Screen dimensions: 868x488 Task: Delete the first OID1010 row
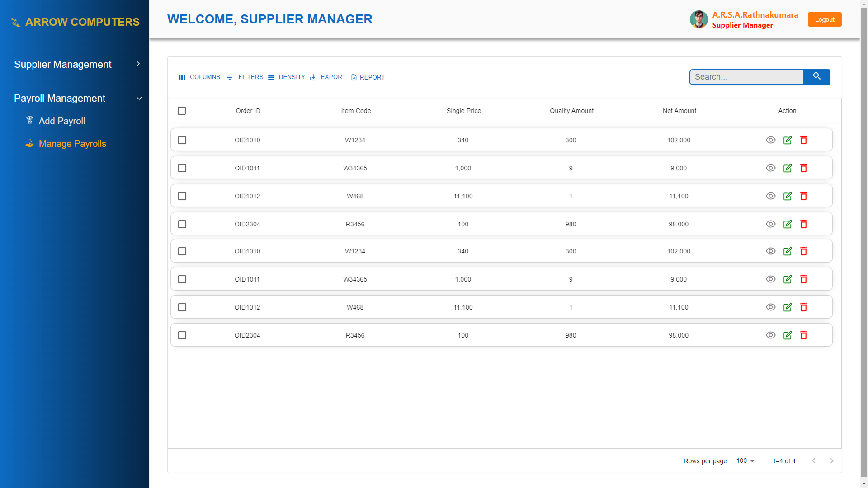click(x=804, y=140)
